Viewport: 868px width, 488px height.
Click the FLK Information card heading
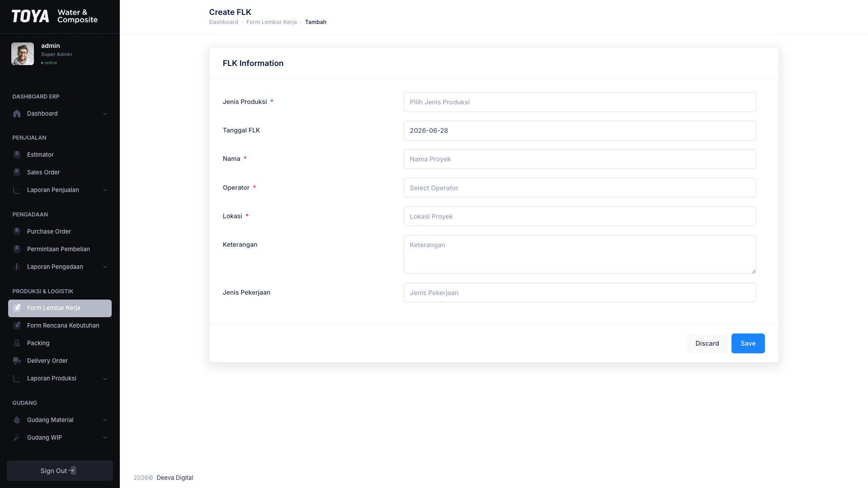[x=253, y=63]
